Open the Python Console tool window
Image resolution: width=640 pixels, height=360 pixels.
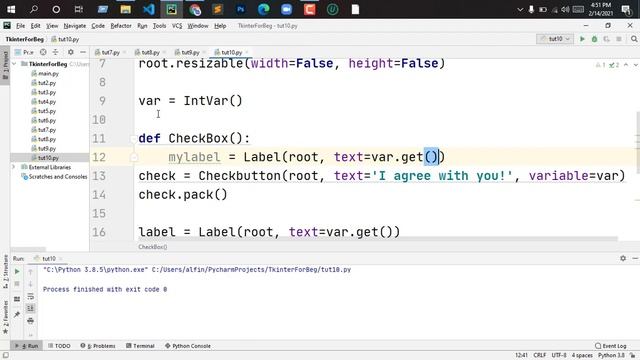[x=188, y=346]
